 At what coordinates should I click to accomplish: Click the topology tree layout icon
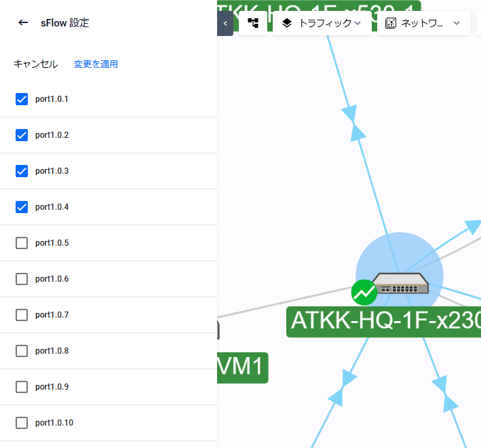(253, 23)
